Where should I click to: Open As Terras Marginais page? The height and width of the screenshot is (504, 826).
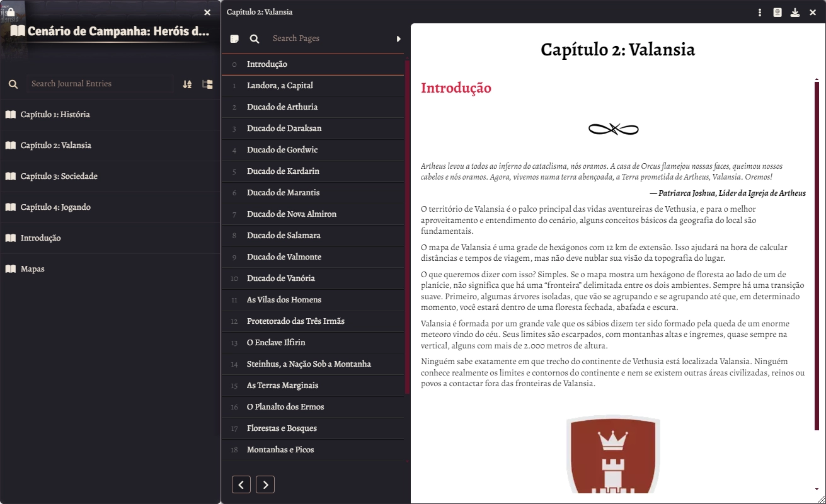click(x=313, y=386)
